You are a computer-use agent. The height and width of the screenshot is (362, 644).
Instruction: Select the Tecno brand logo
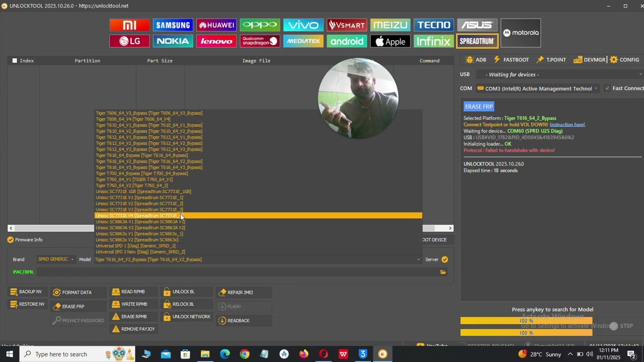point(434,25)
